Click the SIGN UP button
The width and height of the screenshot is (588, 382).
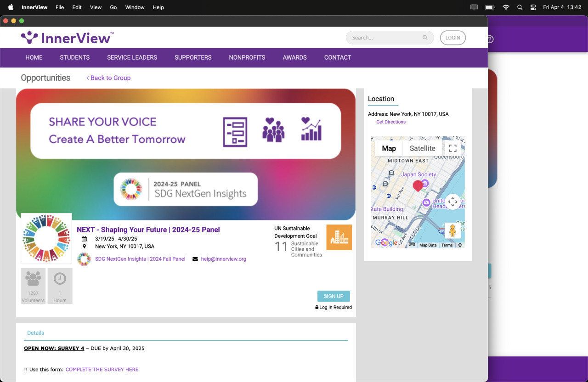(x=334, y=296)
